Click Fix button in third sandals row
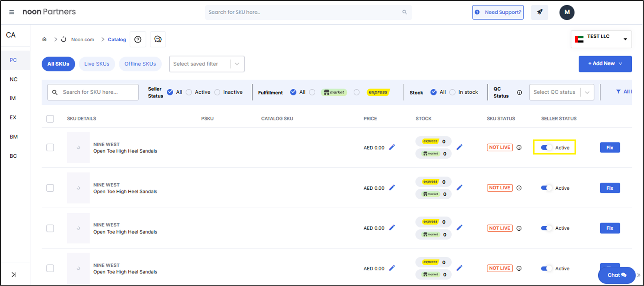The image size is (644, 286). [610, 228]
